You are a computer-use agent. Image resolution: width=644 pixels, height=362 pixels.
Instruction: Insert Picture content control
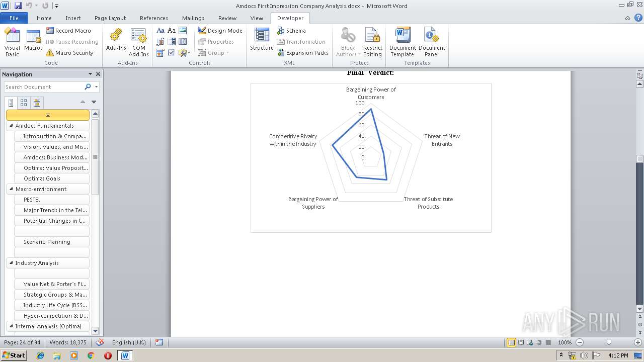pyautogui.click(x=183, y=31)
